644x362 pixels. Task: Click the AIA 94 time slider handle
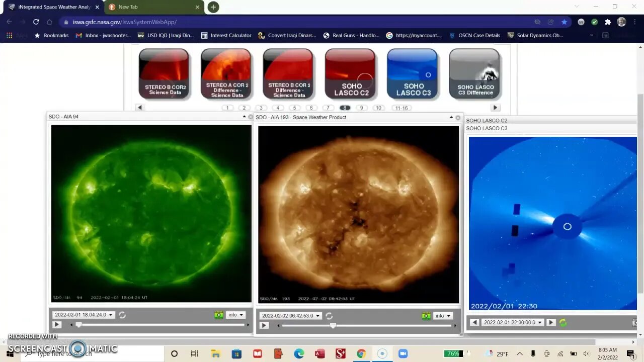pyautogui.click(x=78, y=325)
